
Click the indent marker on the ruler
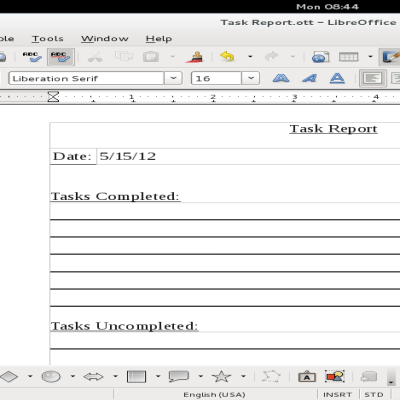click(53, 97)
